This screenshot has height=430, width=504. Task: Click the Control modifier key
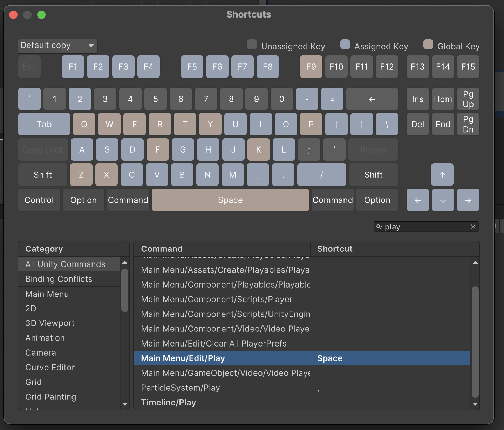(x=39, y=200)
